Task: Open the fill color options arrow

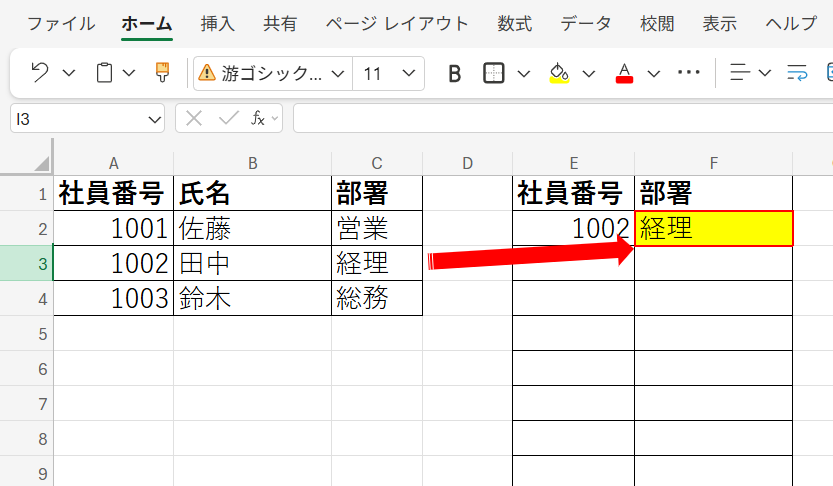Action: pyautogui.click(x=588, y=73)
